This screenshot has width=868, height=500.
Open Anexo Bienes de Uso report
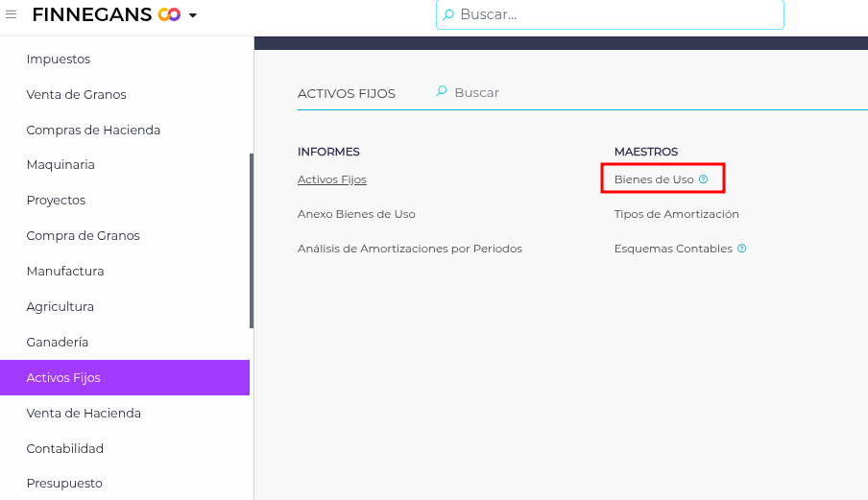click(x=356, y=214)
